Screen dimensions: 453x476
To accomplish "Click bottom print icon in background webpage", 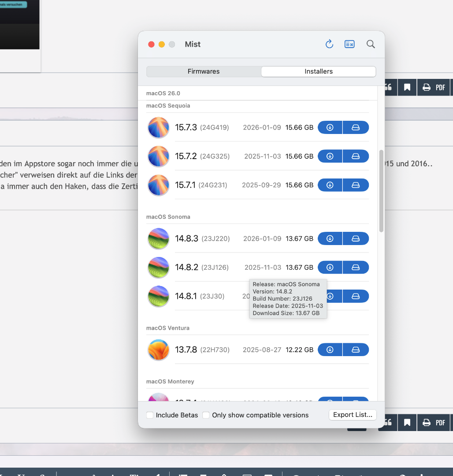I will coord(426,423).
